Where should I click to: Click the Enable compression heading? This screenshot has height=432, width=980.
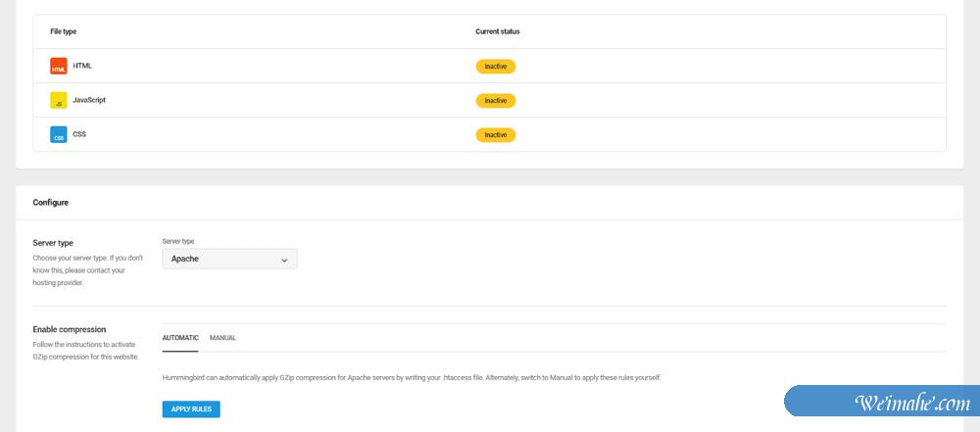coord(69,329)
